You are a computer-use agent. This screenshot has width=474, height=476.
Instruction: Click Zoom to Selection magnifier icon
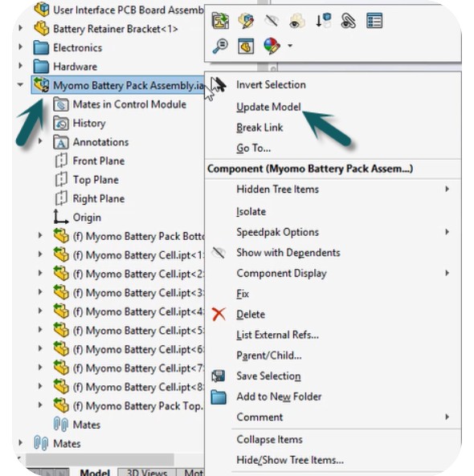(x=220, y=46)
